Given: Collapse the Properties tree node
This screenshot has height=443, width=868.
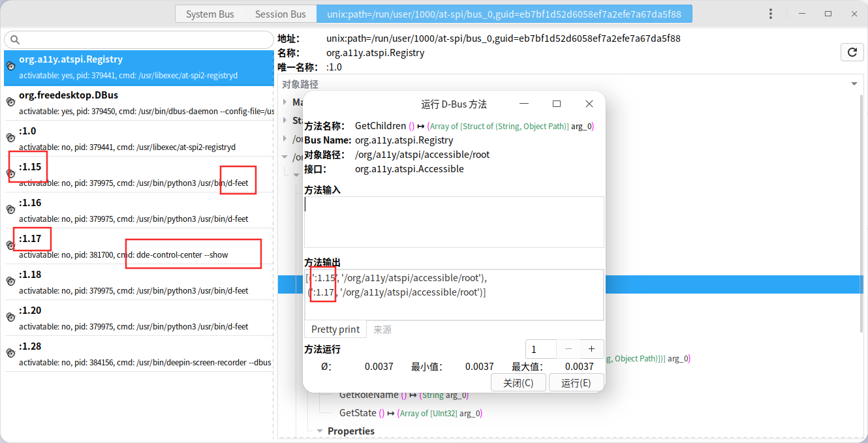Looking at the screenshot, I should pyautogui.click(x=320, y=431).
